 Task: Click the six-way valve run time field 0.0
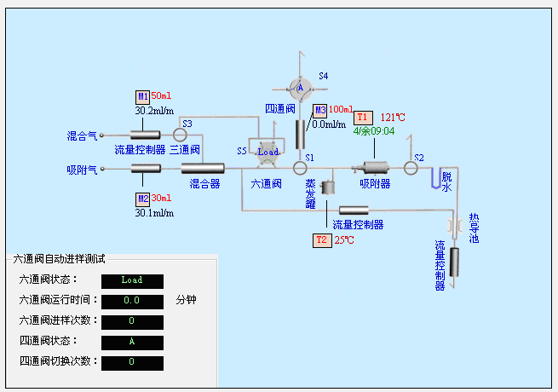(x=132, y=302)
